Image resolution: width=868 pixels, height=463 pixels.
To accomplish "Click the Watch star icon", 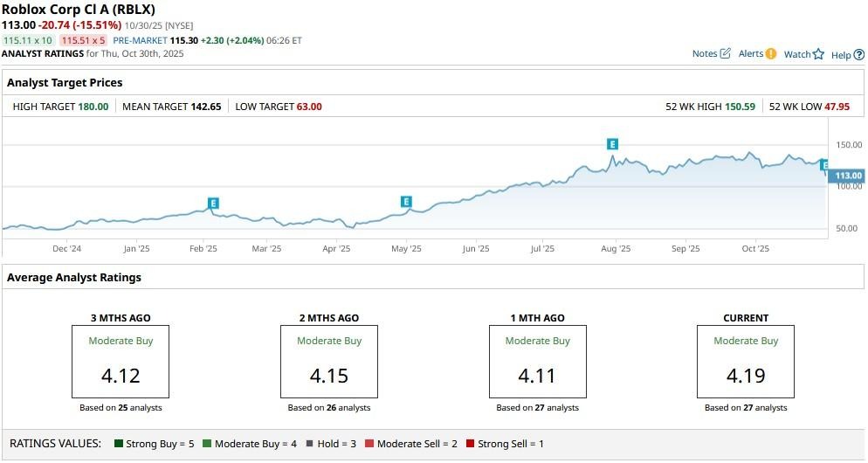I will click(x=818, y=54).
